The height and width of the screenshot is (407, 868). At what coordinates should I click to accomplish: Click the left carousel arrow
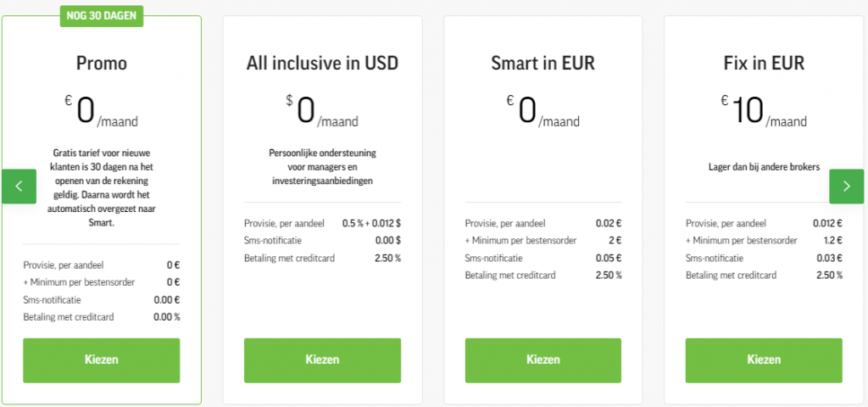(x=19, y=187)
